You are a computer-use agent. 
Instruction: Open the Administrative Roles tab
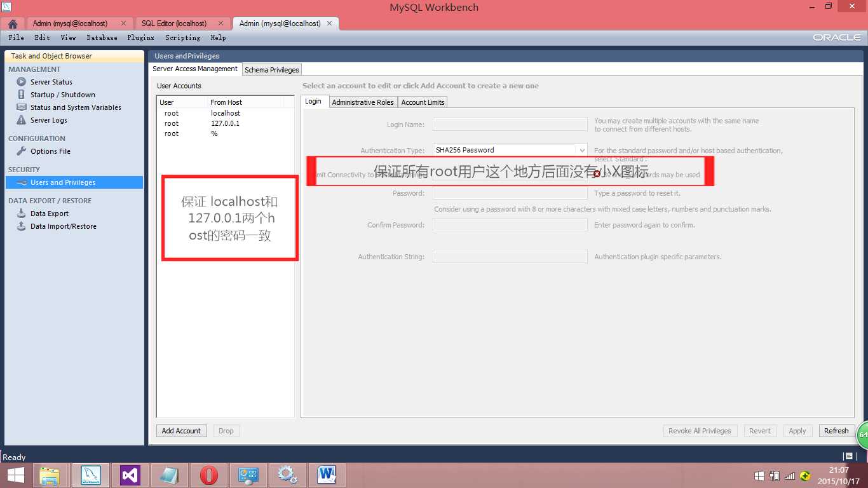tap(363, 102)
